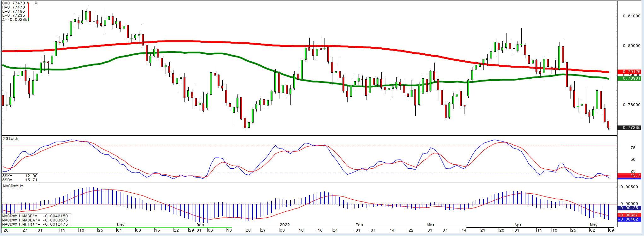Click the May month label on time axis
The width and height of the screenshot is (644, 236).
click(594, 225)
